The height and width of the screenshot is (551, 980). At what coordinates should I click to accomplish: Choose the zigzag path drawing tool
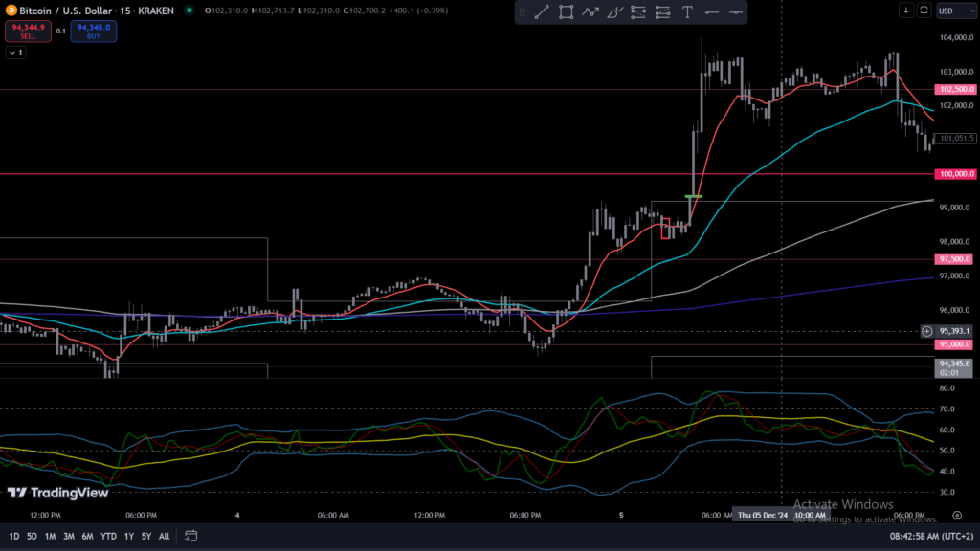pyautogui.click(x=591, y=12)
